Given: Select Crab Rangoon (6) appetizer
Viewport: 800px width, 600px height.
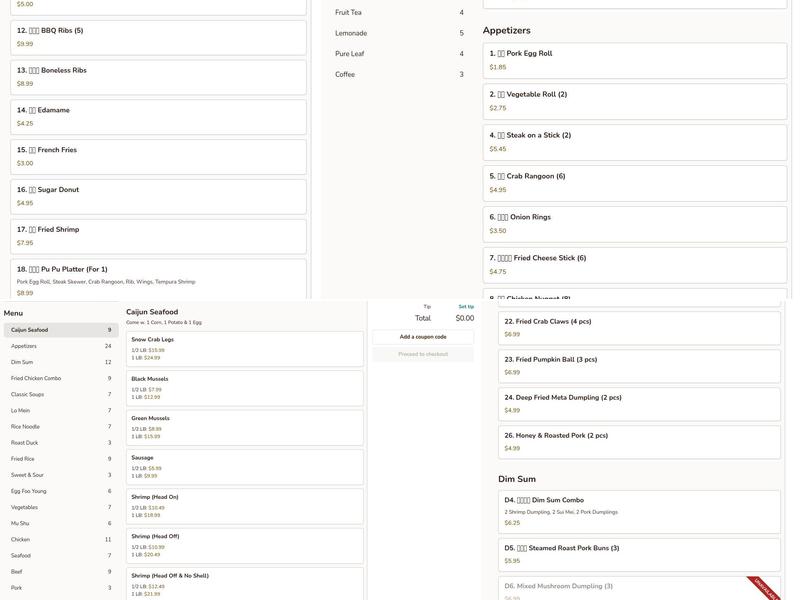Looking at the screenshot, I should point(634,183).
